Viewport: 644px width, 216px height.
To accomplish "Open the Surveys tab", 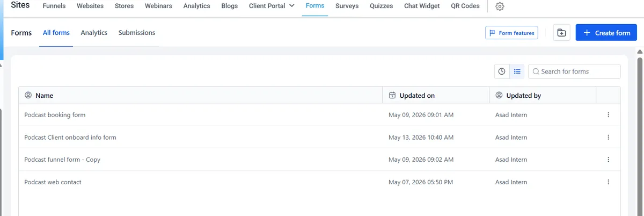I will (x=347, y=6).
